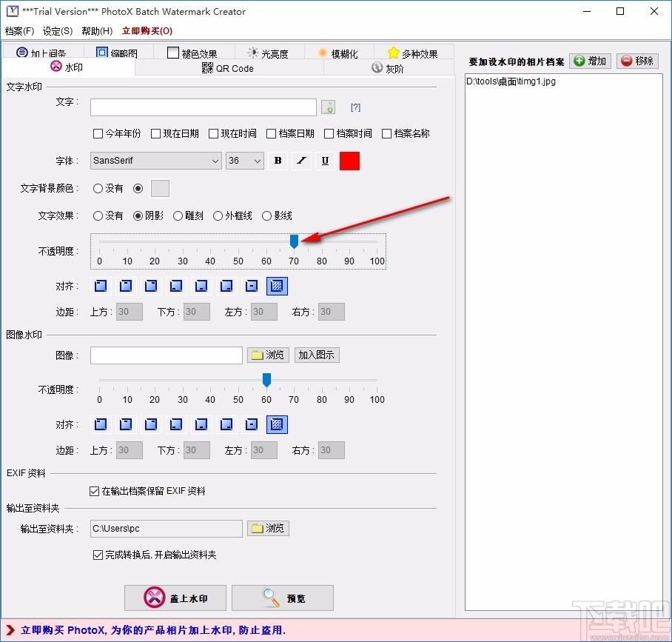The image size is (672, 642).
Task: Click the 加入图示 button
Action: click(x=317, y=355)
